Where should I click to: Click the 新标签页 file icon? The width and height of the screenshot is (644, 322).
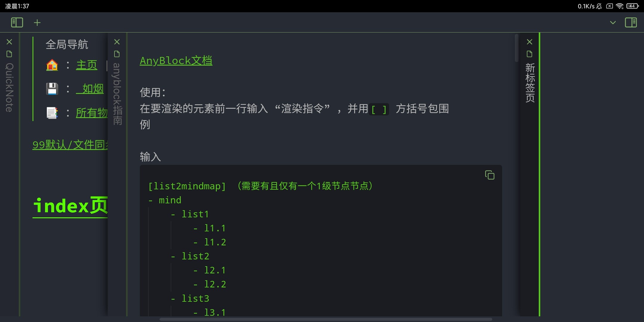(530, 54)
